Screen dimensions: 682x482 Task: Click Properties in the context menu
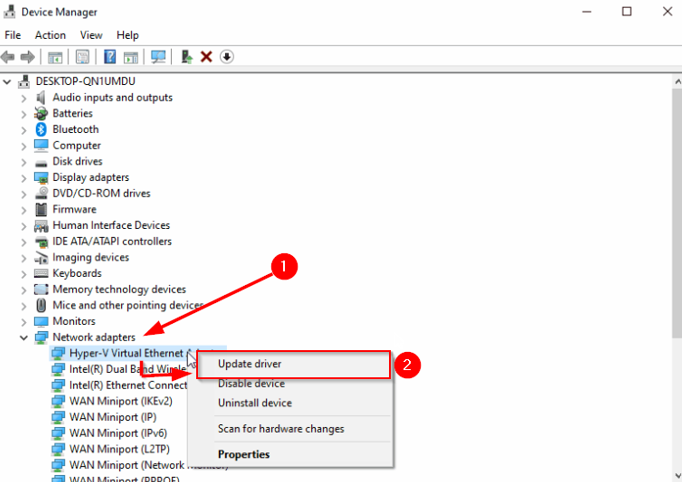pyautogui.click(x=243, y=454)
